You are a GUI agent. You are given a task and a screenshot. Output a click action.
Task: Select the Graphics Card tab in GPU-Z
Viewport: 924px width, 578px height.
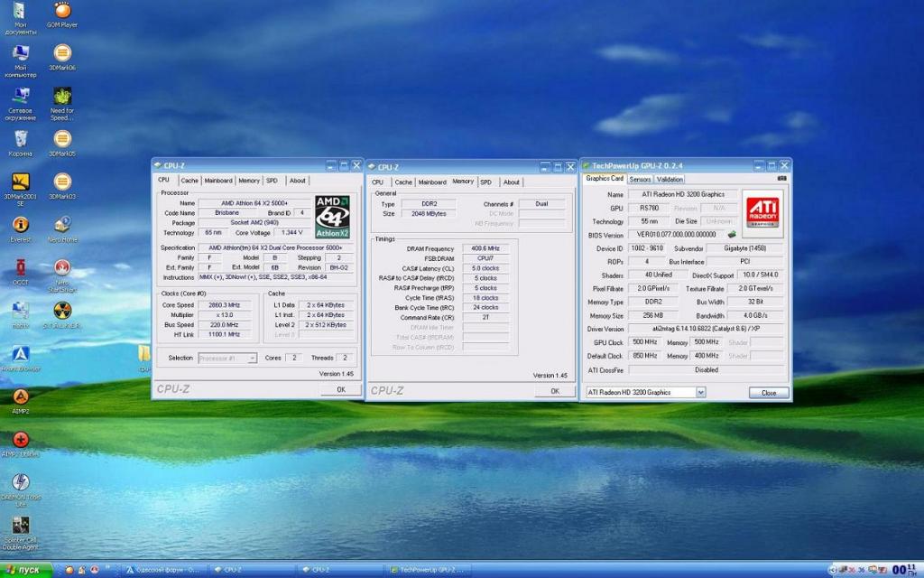point(605,178)
